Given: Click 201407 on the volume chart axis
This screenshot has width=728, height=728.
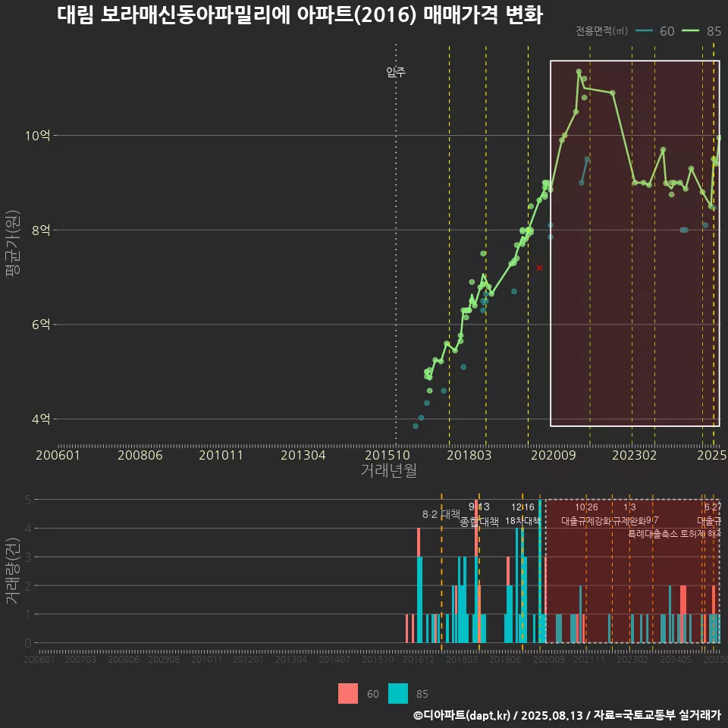Looking at the screenshot, I should 334,659.
